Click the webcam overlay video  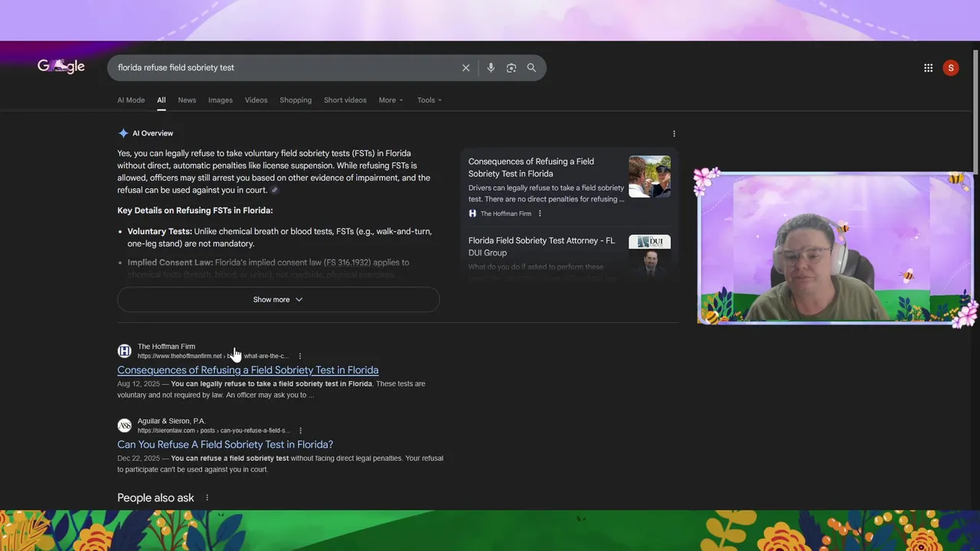coord(835,248)
